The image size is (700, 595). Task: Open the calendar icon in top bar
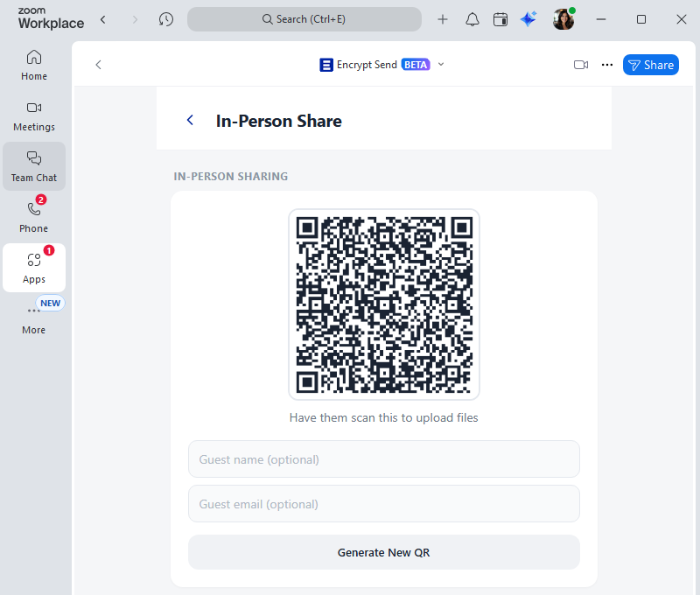[x=500, y=19]
